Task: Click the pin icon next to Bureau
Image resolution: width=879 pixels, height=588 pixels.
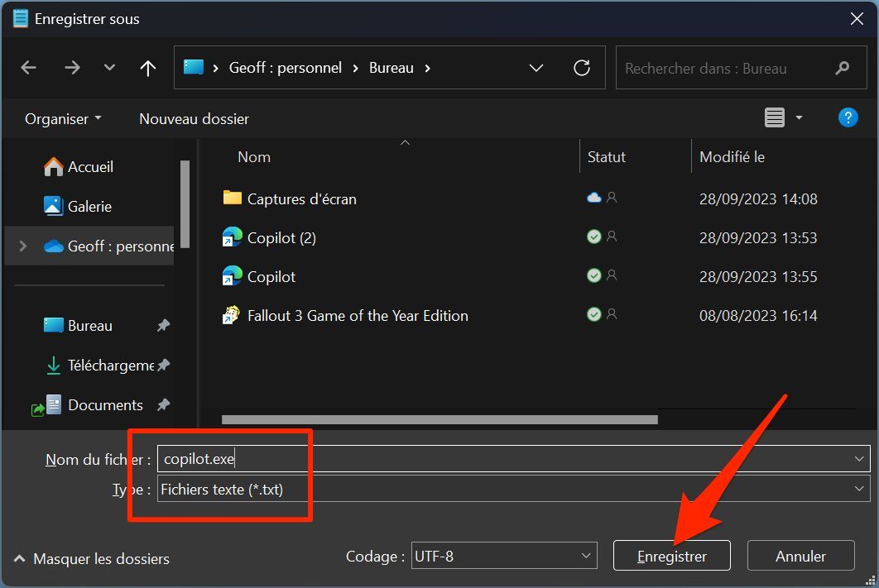Action: (x=163, y=325)
